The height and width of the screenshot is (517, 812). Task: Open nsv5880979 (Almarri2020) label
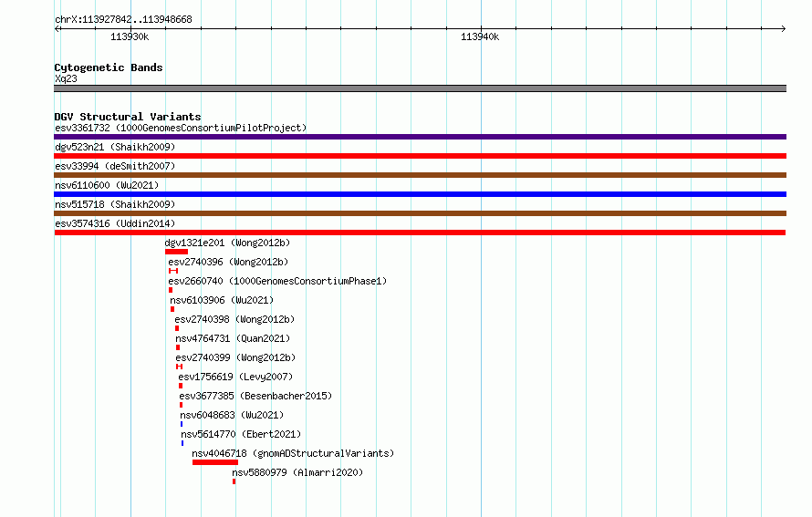click(297, 472)
